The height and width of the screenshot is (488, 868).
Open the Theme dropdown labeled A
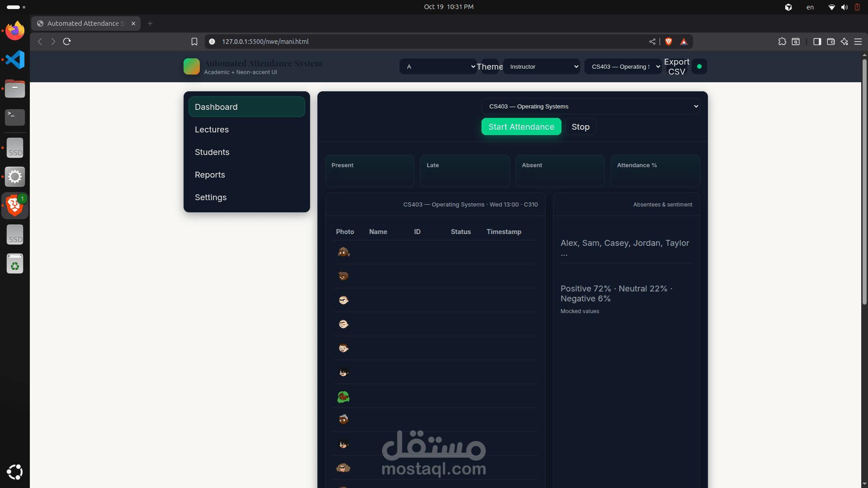[x=438, y=66]
